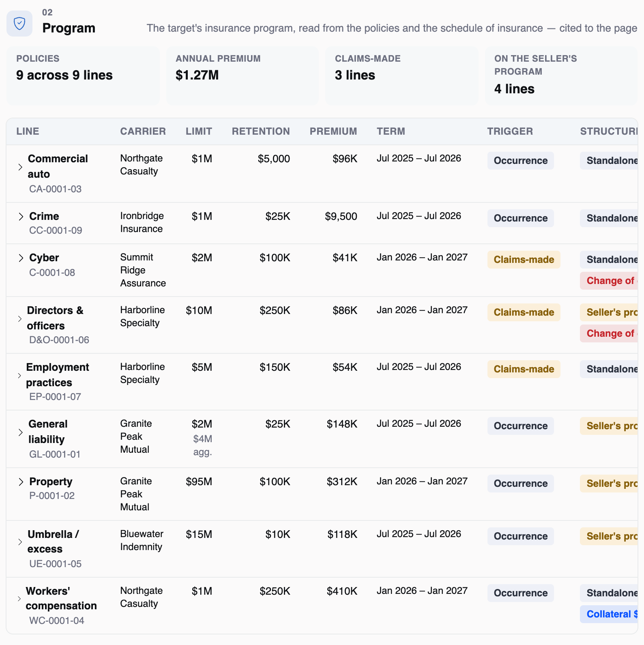Click Cyber term Jan 2026 – Jan 2027

click(422, 257)
